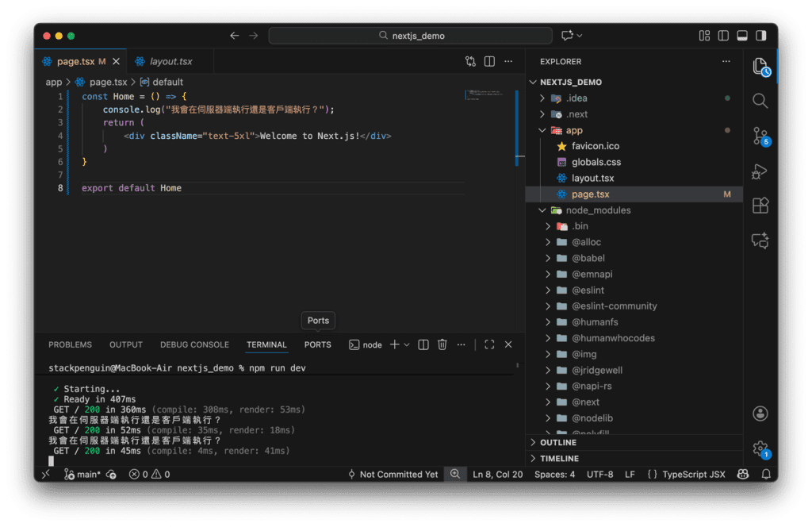Click the split editor right icon
This screenshot has width=812, height=527.
tap(489, 61)
